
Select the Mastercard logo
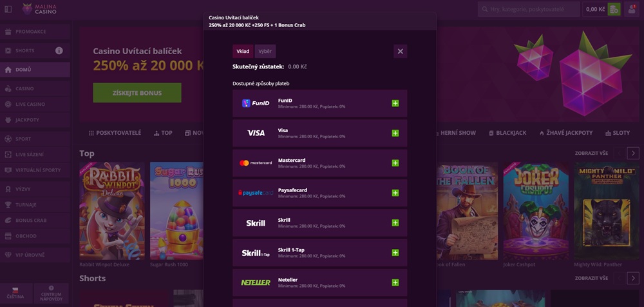point(256,163)
